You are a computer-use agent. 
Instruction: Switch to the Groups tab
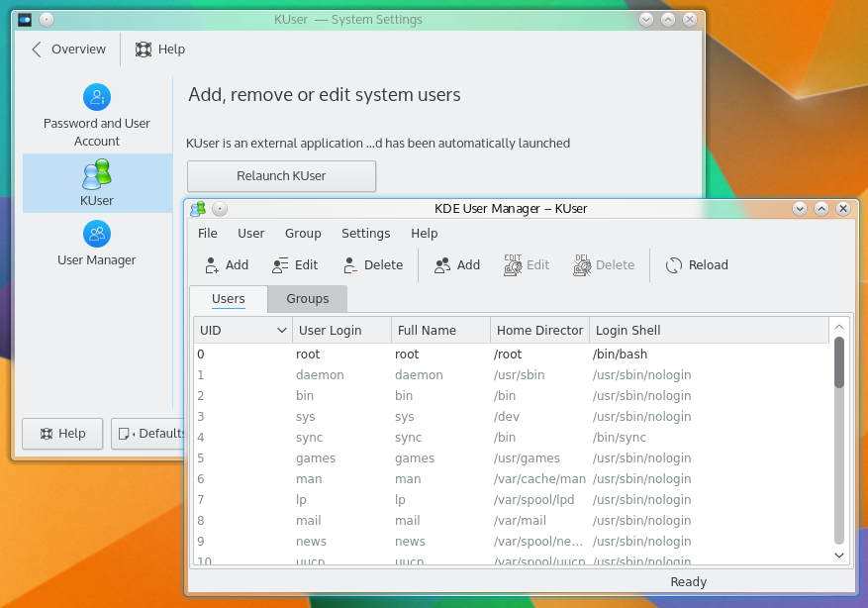tap(308, 299)
